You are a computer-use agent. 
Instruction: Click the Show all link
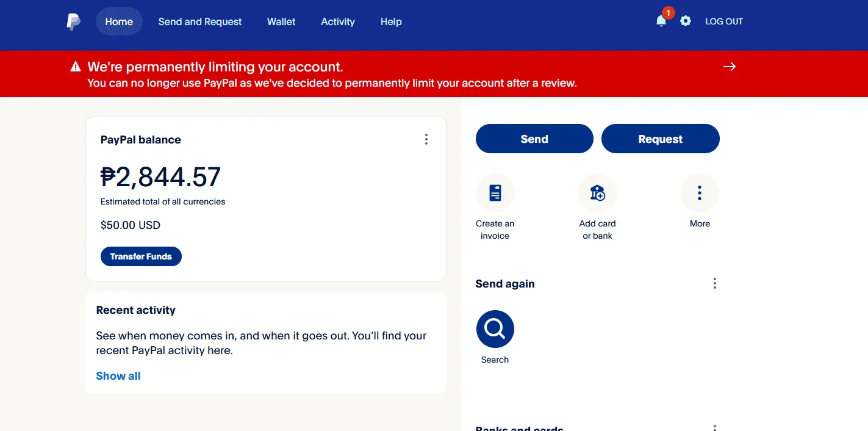[x=118, y=376]
